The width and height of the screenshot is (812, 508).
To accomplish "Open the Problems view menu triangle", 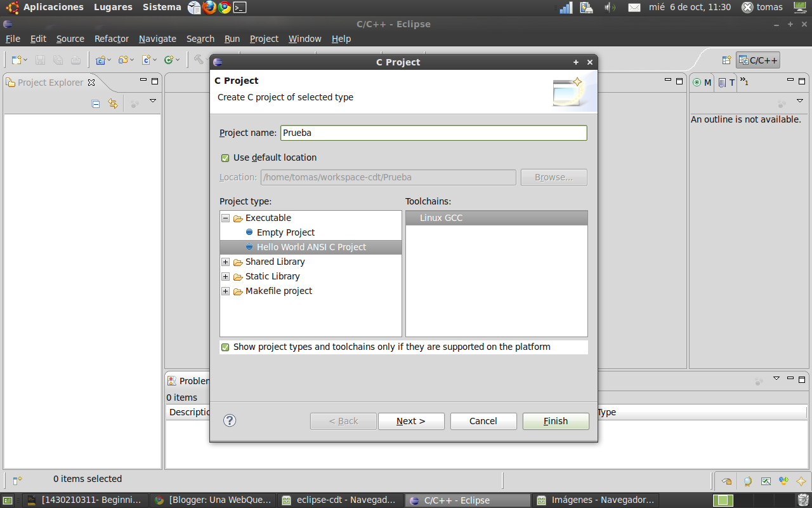I will (776, 378).
